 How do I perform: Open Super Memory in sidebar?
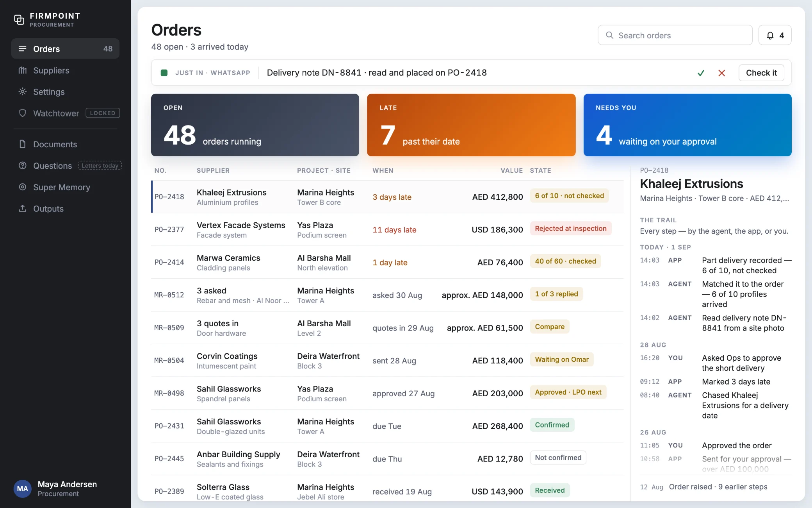[65, 187]
